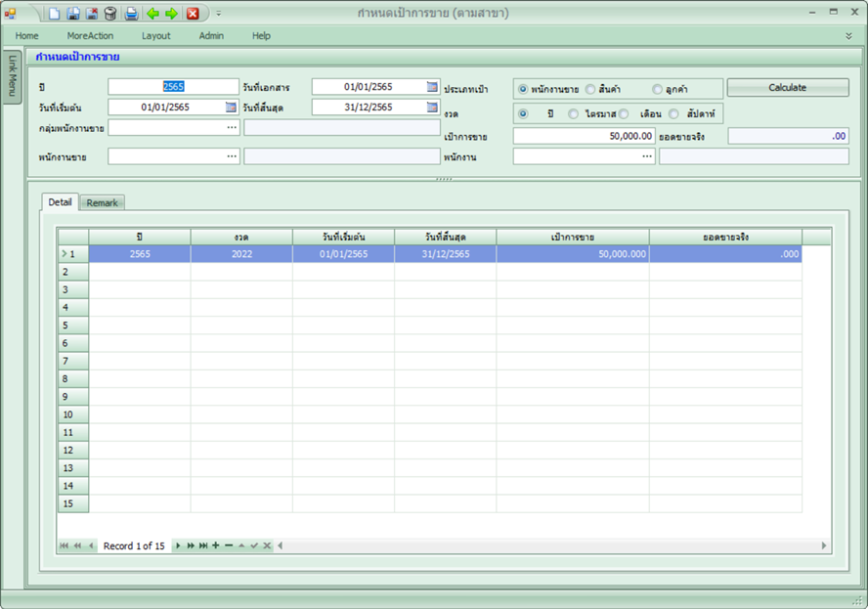This screenshot has width=868, height=609.
Task: Create a new record using the New document icon
Action: (54, 13)
